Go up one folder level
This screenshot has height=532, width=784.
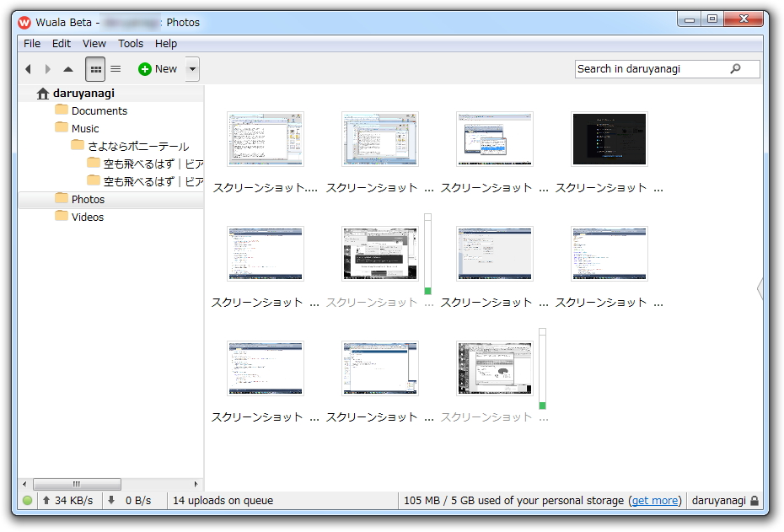click(x=68, y=68)
